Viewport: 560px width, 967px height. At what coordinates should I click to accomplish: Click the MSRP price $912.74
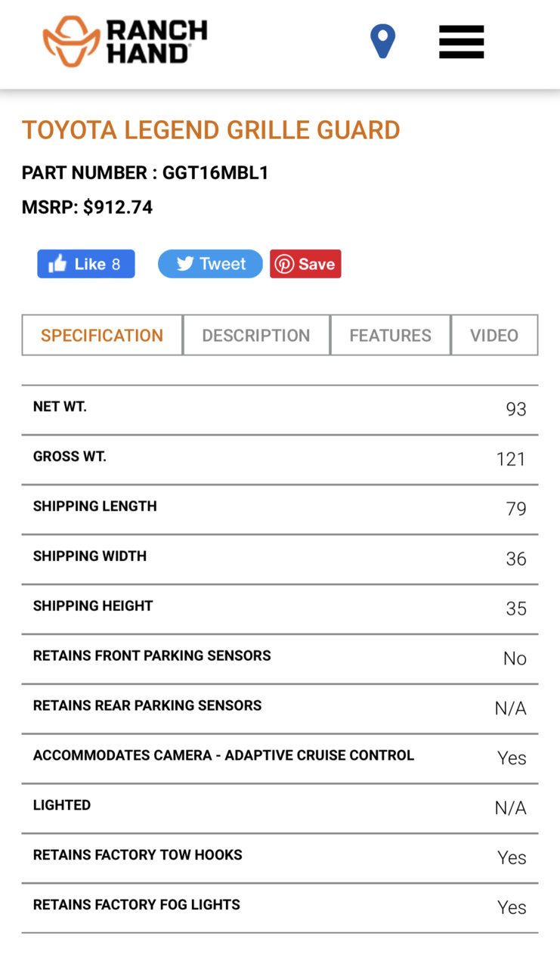pyautogui.click(x=118, y=207)
